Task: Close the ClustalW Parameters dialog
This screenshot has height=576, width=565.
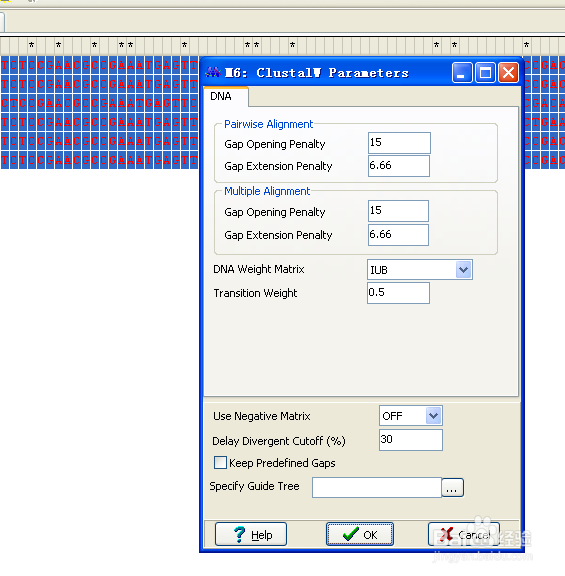Action: pyautogui.click(x=508, y=73)
